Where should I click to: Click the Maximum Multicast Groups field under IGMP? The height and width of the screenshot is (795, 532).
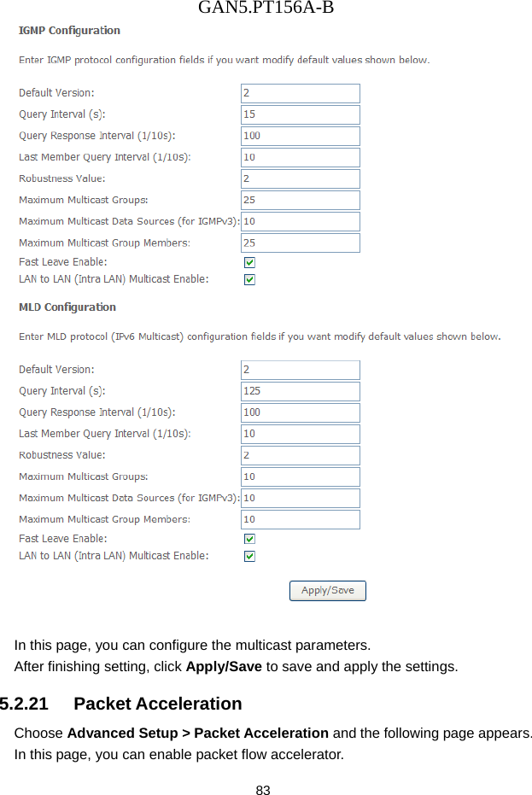[300, 200]
